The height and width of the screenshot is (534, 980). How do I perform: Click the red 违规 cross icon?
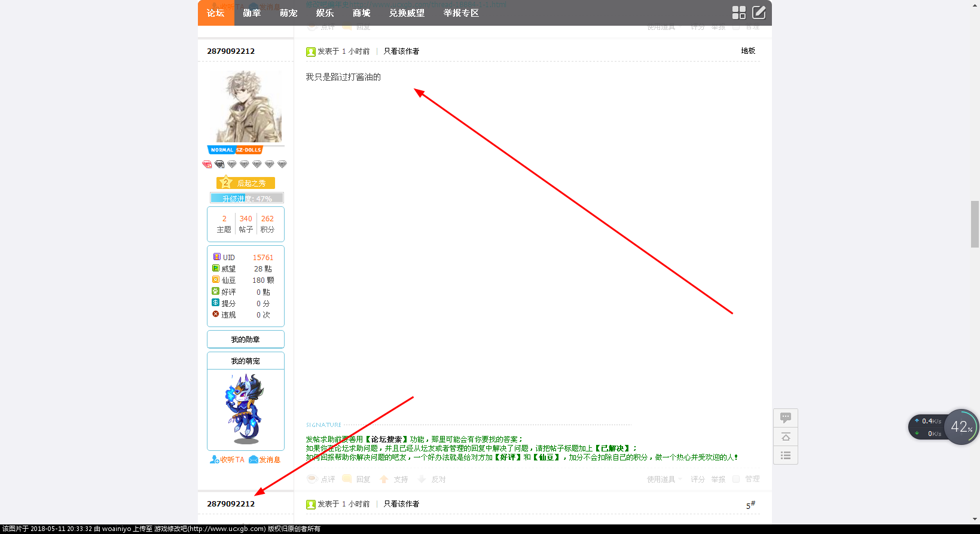pos(216,314)
